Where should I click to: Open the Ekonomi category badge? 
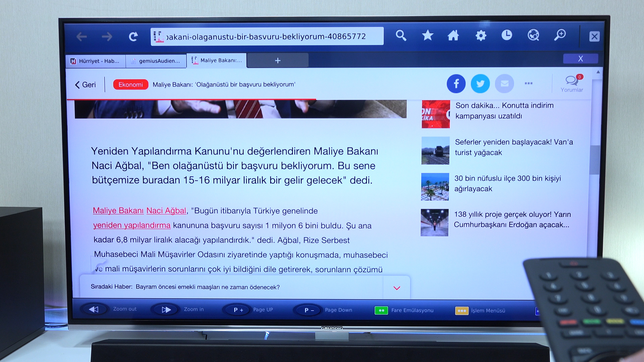[130, 84]
